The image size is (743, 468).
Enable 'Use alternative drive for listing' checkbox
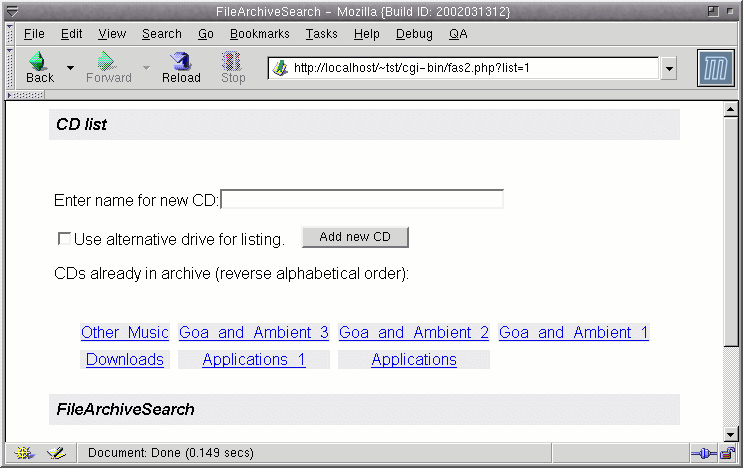click(65, 239)
